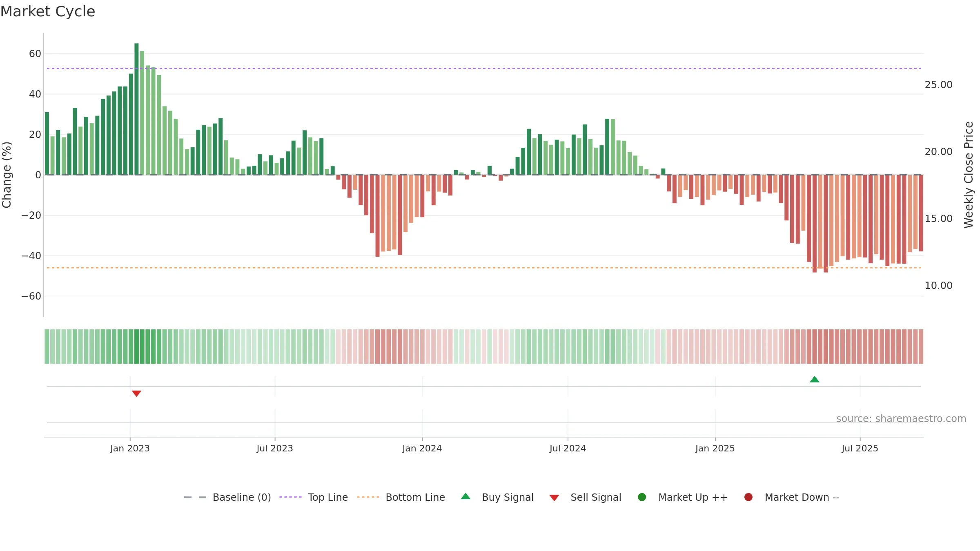The width and height of the screenshot is (980, 551).
Task: Toggle the Sell Signal legend entry
Action: (585, 497)
